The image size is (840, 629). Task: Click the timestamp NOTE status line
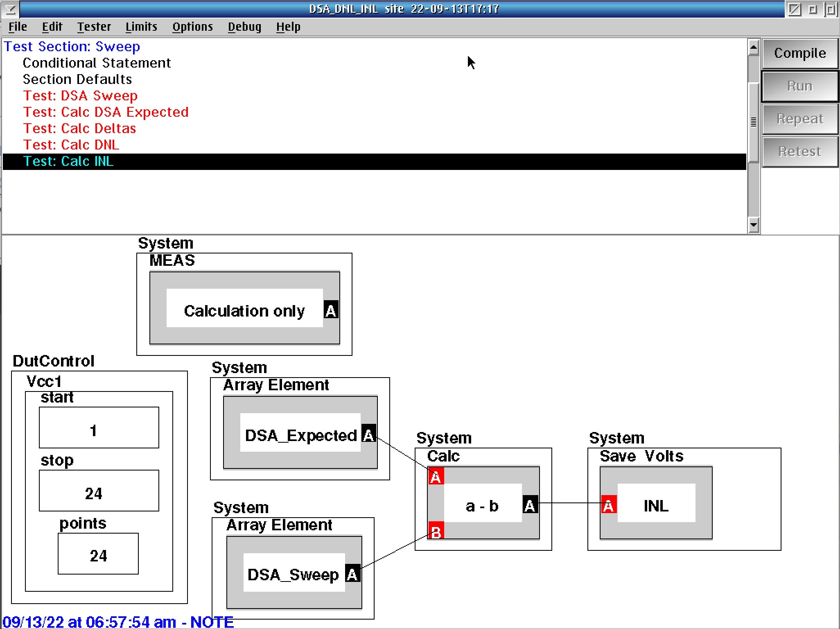coord(118,622)
